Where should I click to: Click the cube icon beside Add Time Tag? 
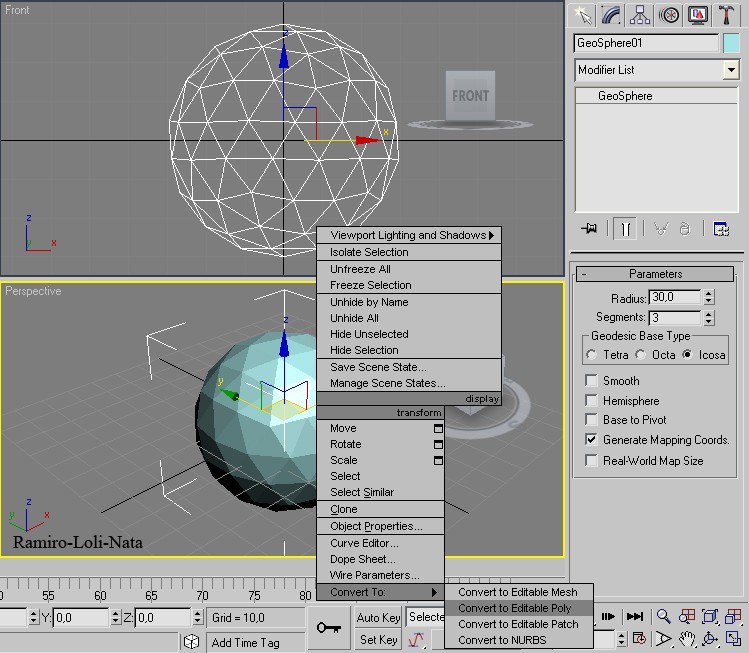(x=191, y=642)
